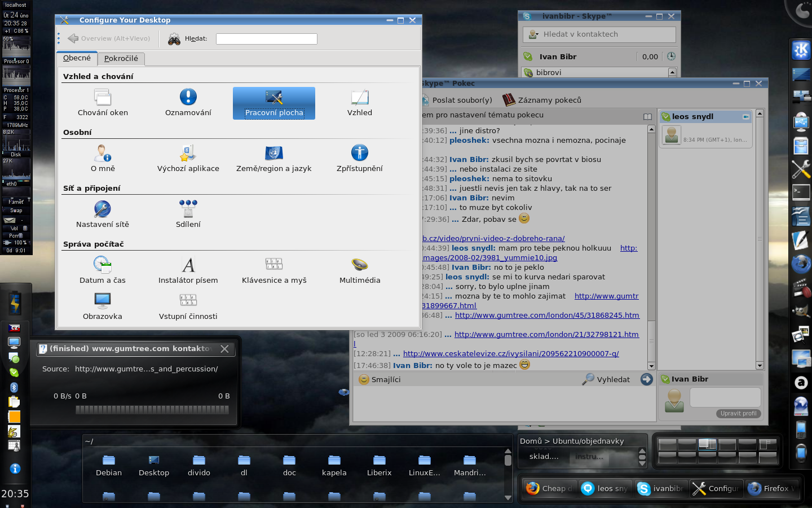The image size is (812, 508).
Task: Switch to the Pokročilé tab
Action: click(121, 59)
